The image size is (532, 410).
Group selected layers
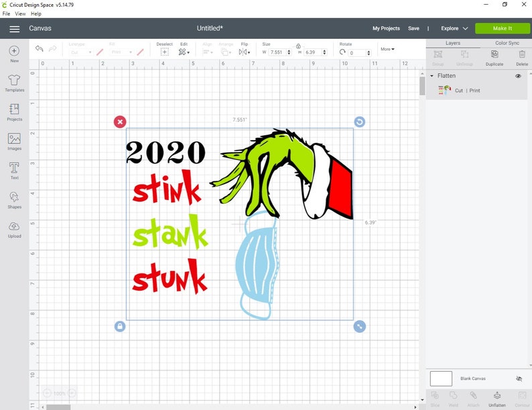coord(438,58)
